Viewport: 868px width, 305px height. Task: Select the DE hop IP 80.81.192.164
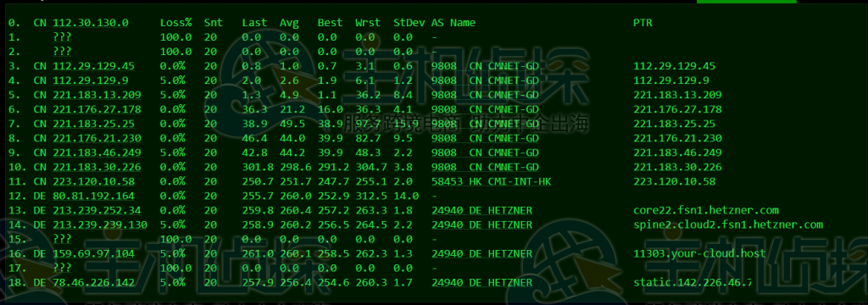click(x=93, y=196)
